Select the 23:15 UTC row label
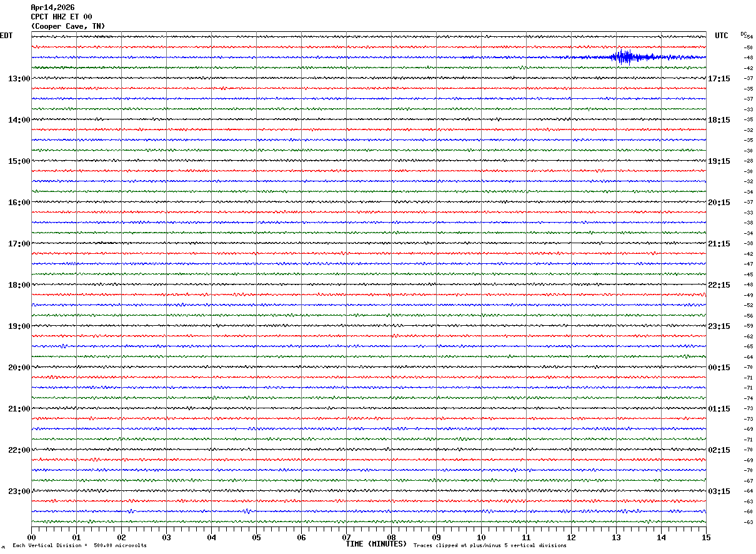The width and height of the screenshot is (756, 554). 719,326
